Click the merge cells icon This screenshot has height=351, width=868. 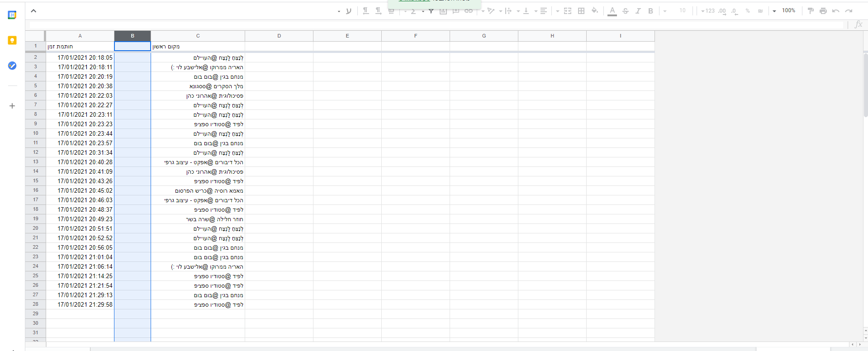(x=568, y=11)
